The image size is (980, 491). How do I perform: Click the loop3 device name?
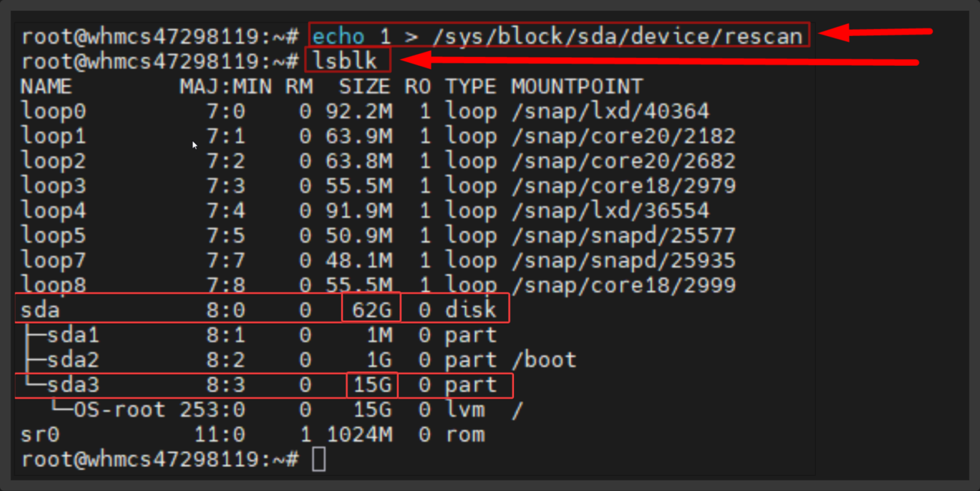point(54,186)
